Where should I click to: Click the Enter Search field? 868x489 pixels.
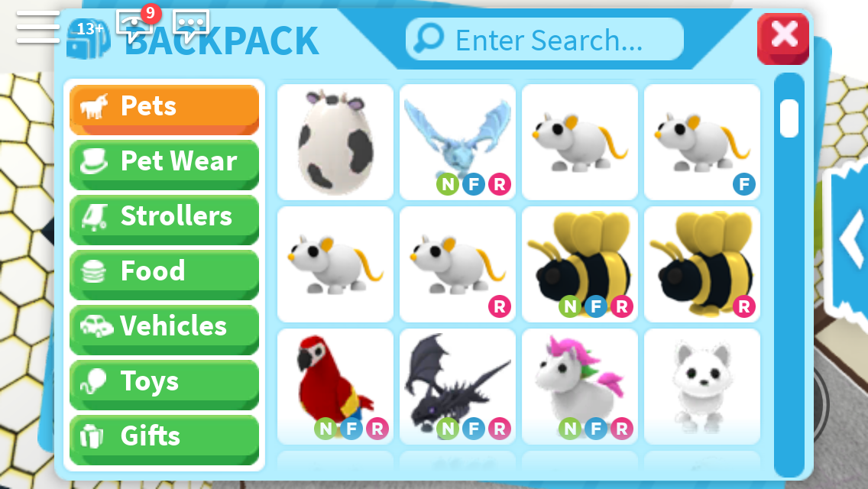pos(545,39)
